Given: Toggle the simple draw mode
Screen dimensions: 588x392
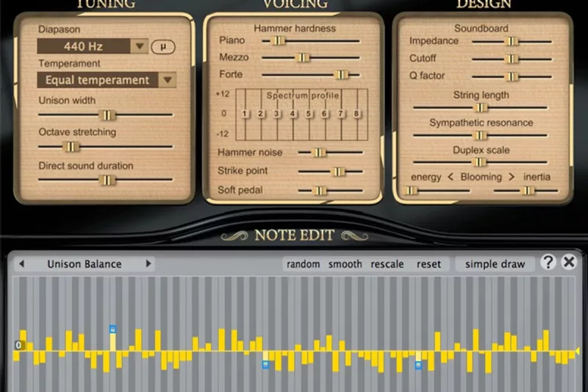Looking at the screenshot, I should pos(495,264).
